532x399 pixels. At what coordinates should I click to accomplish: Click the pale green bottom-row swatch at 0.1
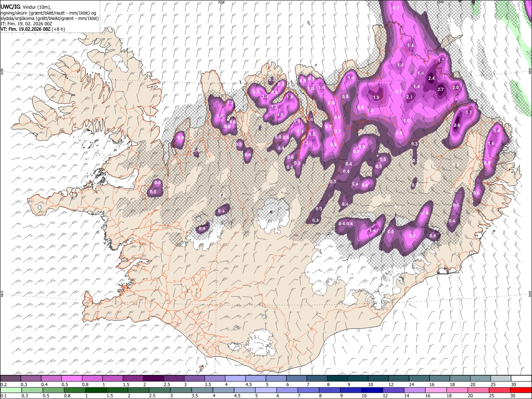[11, 390]
